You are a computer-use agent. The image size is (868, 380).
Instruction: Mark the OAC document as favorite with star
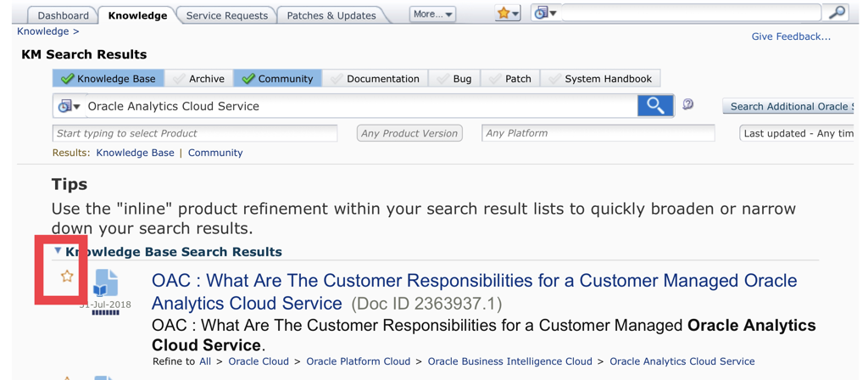pos(67,276)
